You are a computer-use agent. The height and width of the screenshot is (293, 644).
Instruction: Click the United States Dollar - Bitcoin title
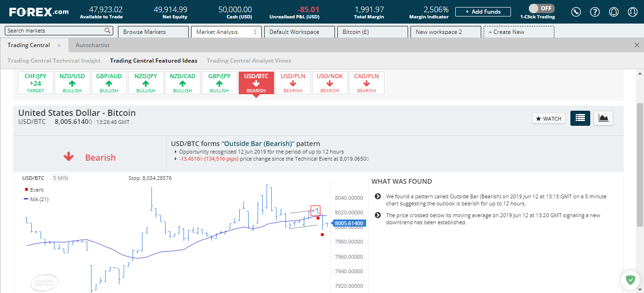point(77,113)
